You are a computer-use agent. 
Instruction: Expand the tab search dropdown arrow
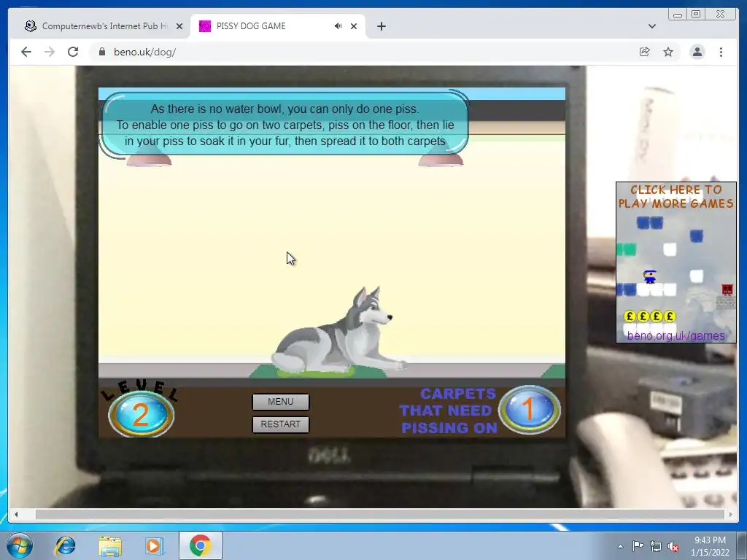point(651,26)
